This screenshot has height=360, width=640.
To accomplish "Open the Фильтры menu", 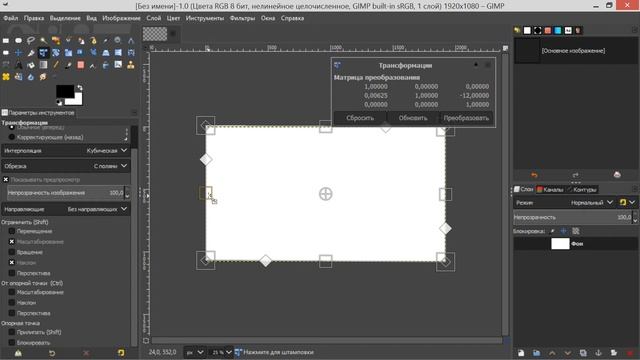I will tap(242, 18).
